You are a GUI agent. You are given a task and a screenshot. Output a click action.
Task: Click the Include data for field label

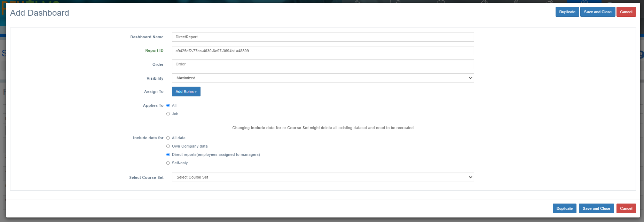coord(148,138)
